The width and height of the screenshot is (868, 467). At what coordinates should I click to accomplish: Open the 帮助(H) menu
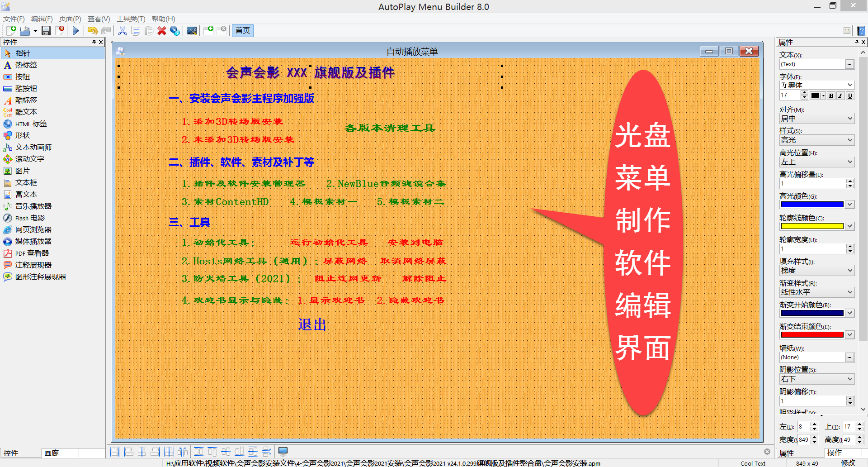(x=163, y=19)
